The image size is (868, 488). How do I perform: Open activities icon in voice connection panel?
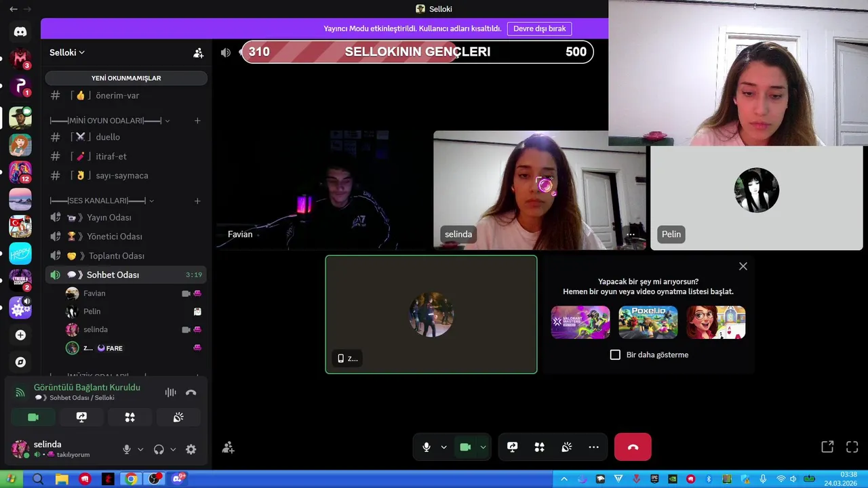click(x=130, y=418)
